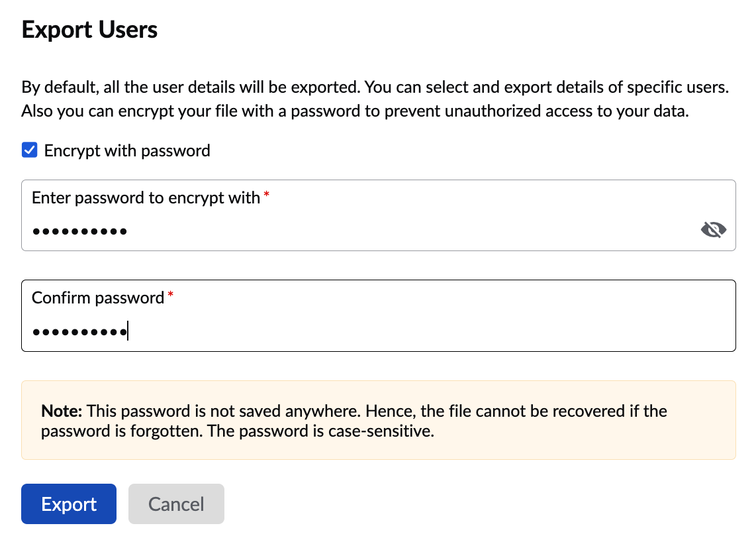Dismiss the dialog with Cancel
The width and height of the screenshot is (756, 542).
176,504
